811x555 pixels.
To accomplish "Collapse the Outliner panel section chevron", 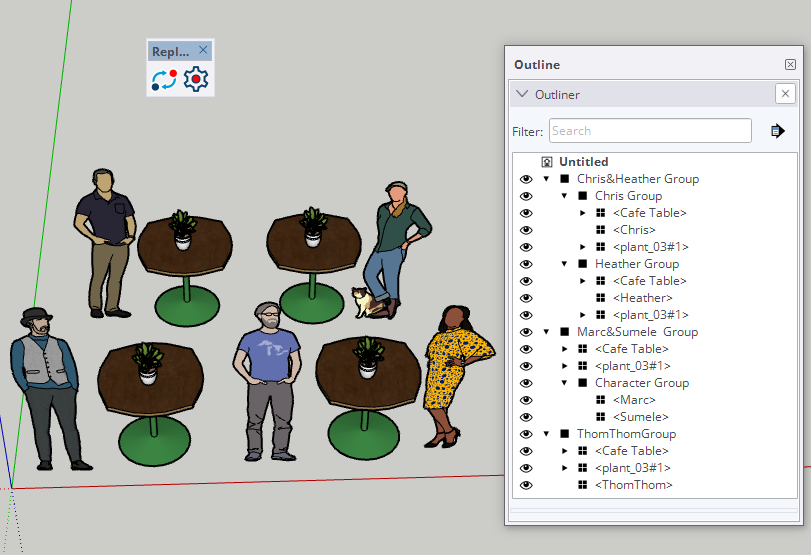I will pos(522,94).
